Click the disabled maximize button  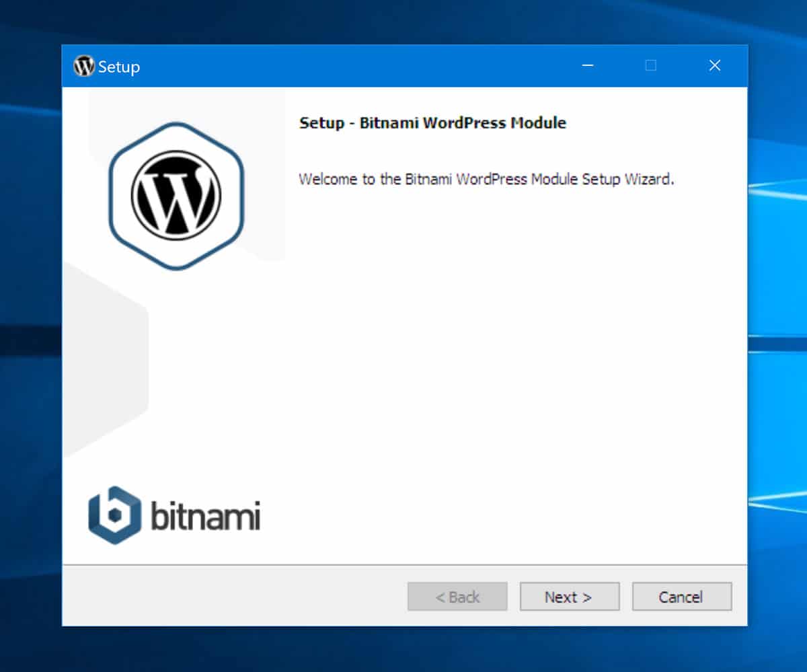point(650,65)
